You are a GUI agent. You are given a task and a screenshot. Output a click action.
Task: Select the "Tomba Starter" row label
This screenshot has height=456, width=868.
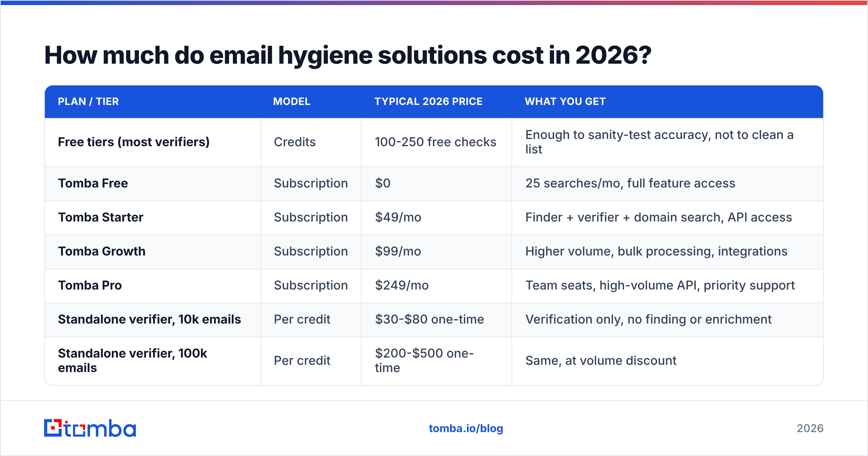[101, 217]
